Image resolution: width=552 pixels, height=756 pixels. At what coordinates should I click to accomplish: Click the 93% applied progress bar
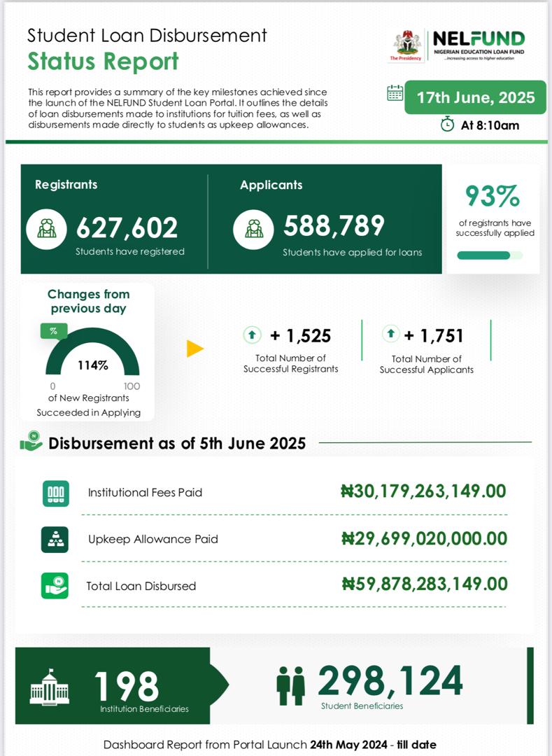[x=489, y=255]
